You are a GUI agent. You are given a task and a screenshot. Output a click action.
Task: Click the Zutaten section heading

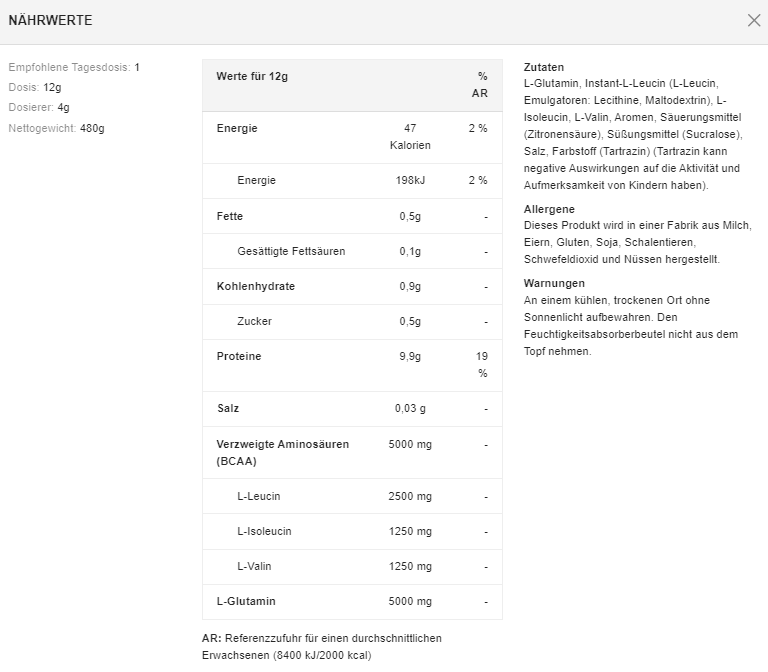544,67
